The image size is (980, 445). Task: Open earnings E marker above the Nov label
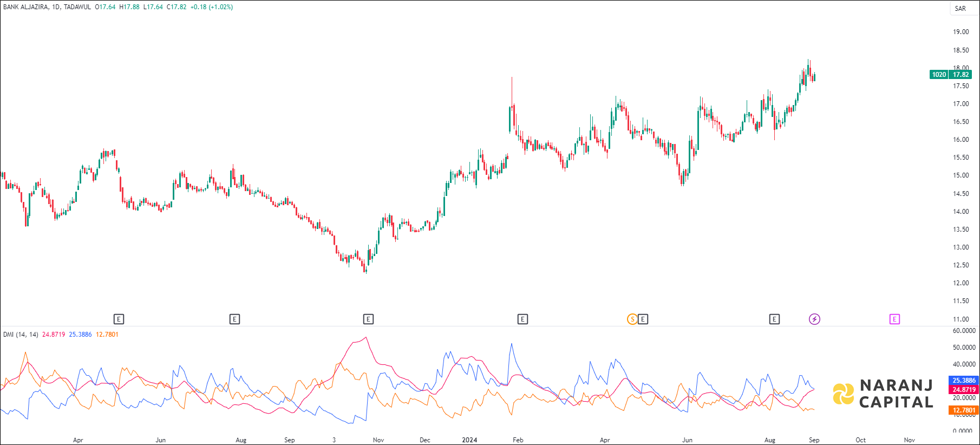coord(368,319)
